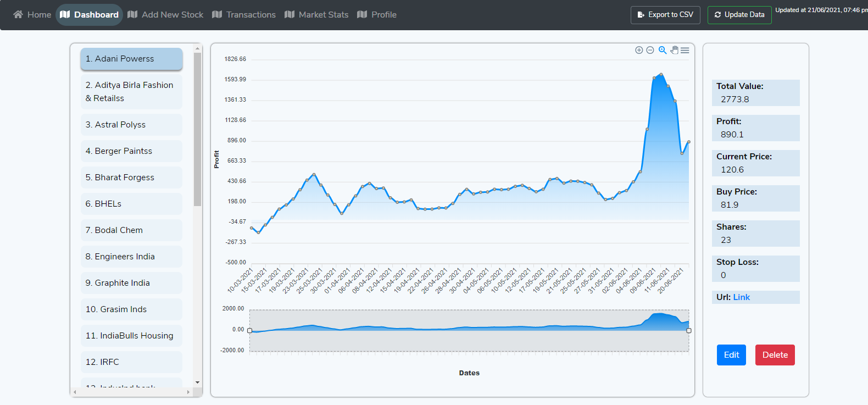Delete the selected stock
This screenshot has height=405, width=868.
click(775, 355)
